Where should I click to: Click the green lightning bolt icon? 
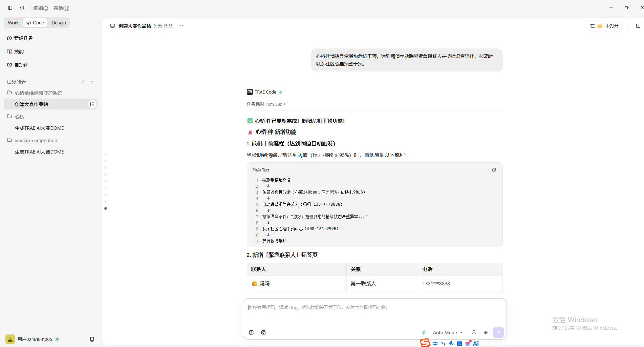424,332
